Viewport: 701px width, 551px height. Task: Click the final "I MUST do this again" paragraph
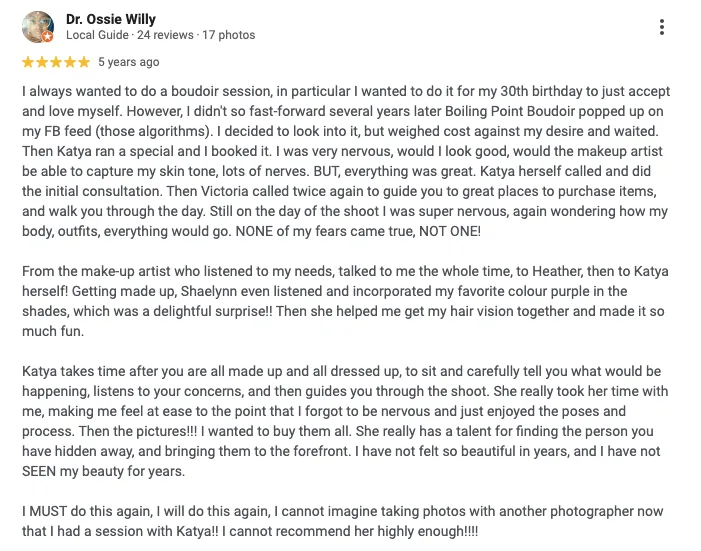click(340, 522)
